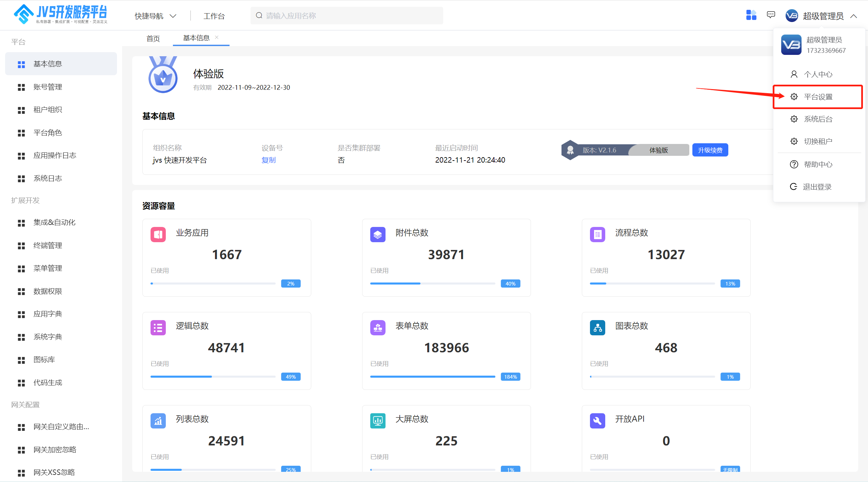This screenshot has width=868, height=482.
Task: Collapse the 超级管理员 user menu chevron
Action: [x=853, y=16]
